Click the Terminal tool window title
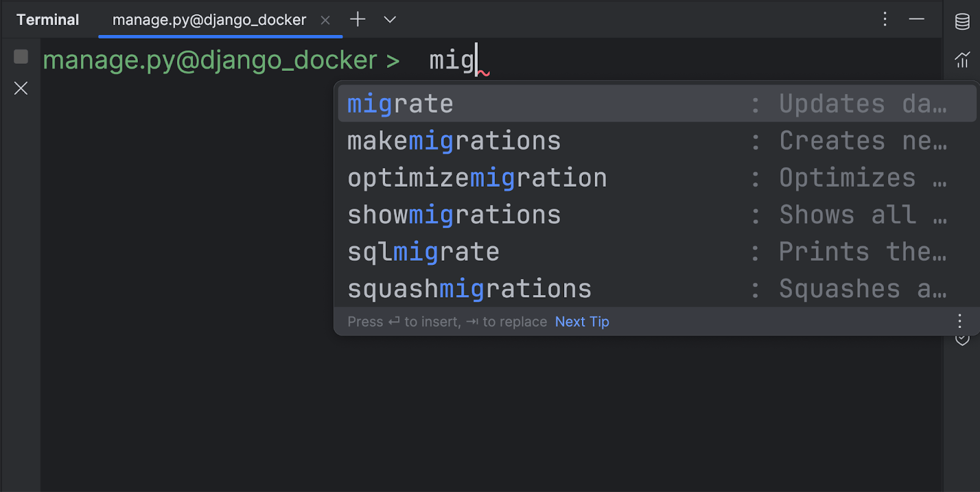Image resolution: width=980 pixels, height=492 pixels. (48, 20)
